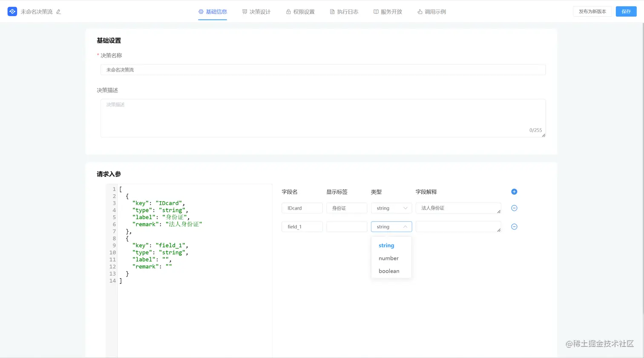Remove the field_1 row with minus icon
644x358 pixels.
[x=514, y=227]
